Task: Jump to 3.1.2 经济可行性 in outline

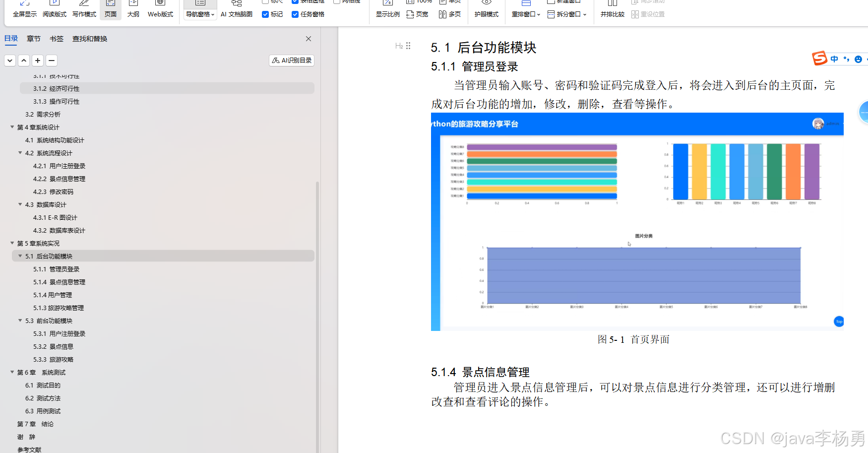Action: (x=167, y=88)
